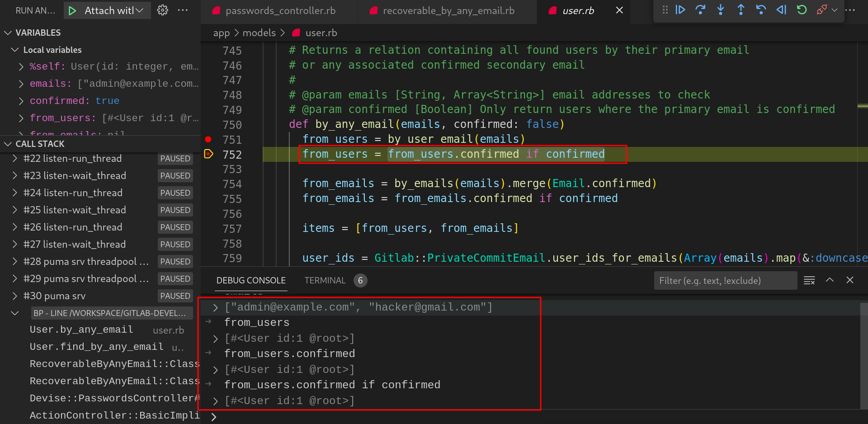Open launch.json gear settings icon
Image resolution: width=868 pixels, height=424 pixels.
click(163, 10)
